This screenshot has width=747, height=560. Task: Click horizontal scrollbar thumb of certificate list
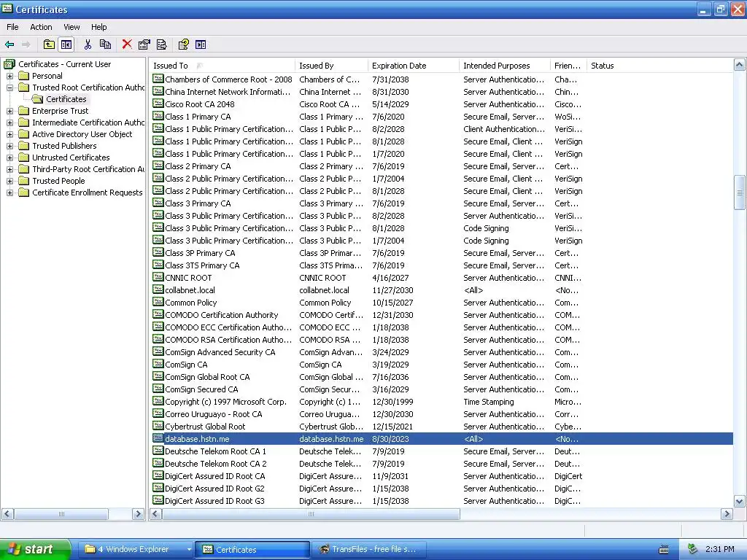(x=311, y=514)
